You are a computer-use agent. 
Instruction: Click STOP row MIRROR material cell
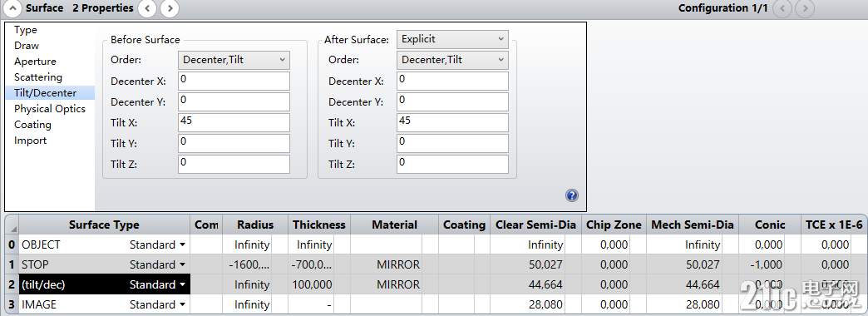[387, 264]
